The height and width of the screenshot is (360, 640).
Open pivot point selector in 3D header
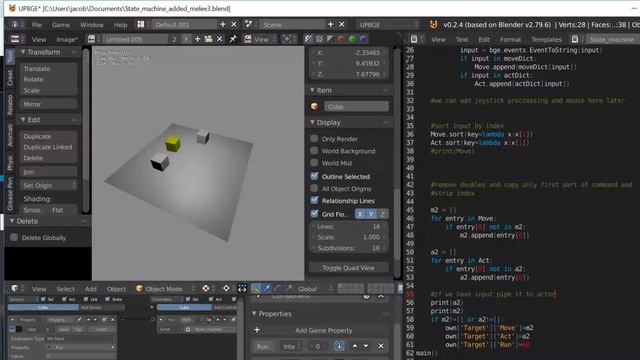(226, 289)
